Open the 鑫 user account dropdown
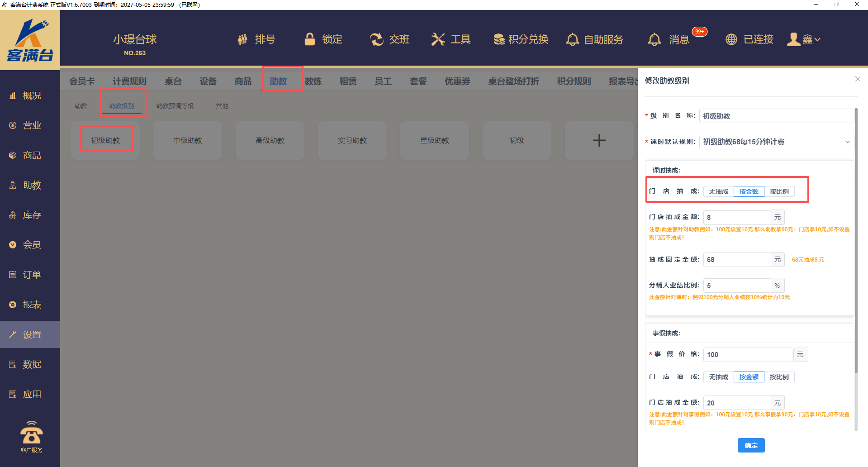This screenshot has width=868, height=467. click(804, 39)
